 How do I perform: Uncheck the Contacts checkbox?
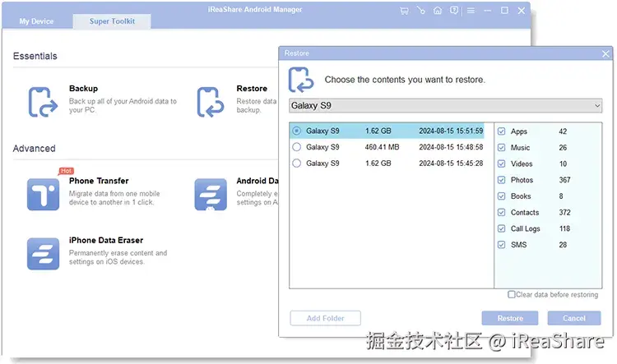tap(501, 212)
